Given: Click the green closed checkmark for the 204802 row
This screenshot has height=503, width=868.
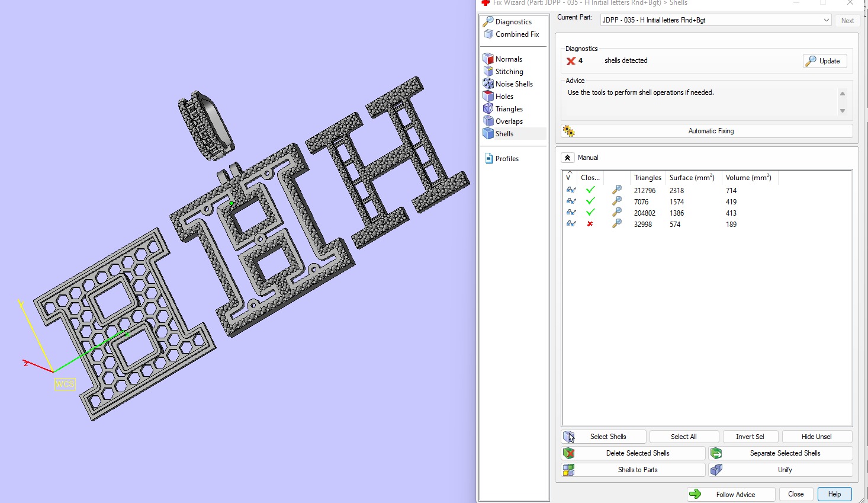Looking at the screenshot, I should coord(590,213).
